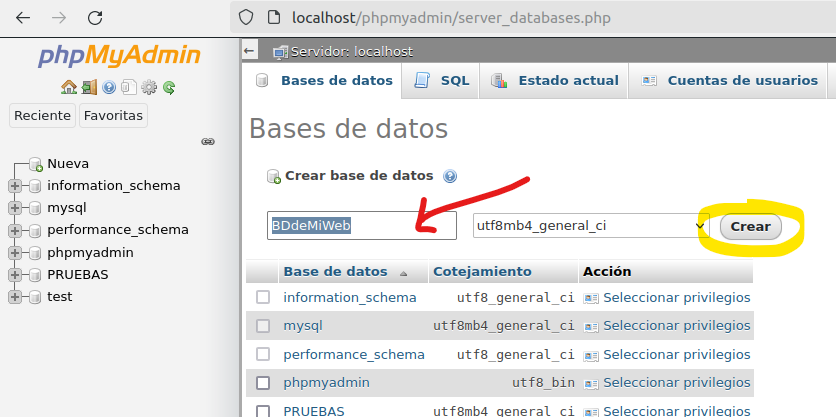Image resolution: width=836 pixels, height=417 pixels.
Task: Click the log out door icon
Action: point(89,87)
